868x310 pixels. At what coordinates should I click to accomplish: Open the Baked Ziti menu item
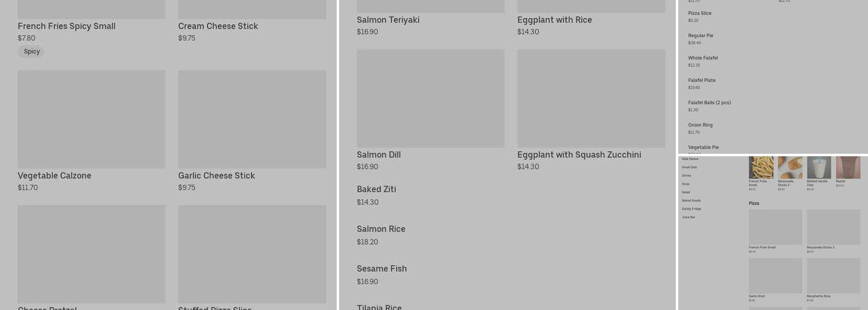[x=376, y=190]
